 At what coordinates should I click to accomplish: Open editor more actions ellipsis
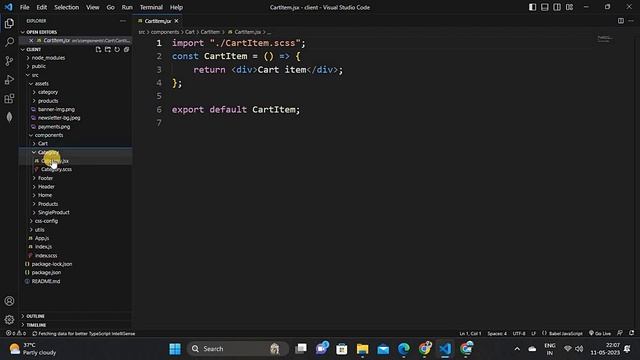(631, 21)
